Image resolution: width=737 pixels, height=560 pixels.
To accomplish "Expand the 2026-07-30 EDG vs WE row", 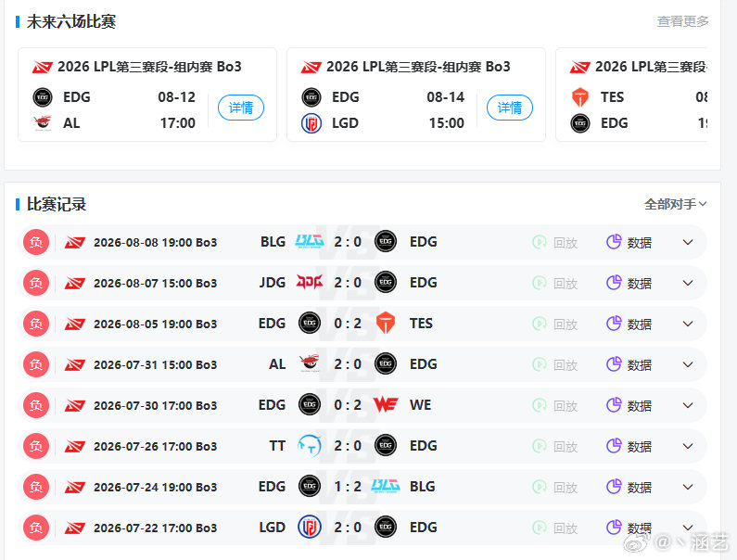I will pyautogui.click(x=688, y=405).
